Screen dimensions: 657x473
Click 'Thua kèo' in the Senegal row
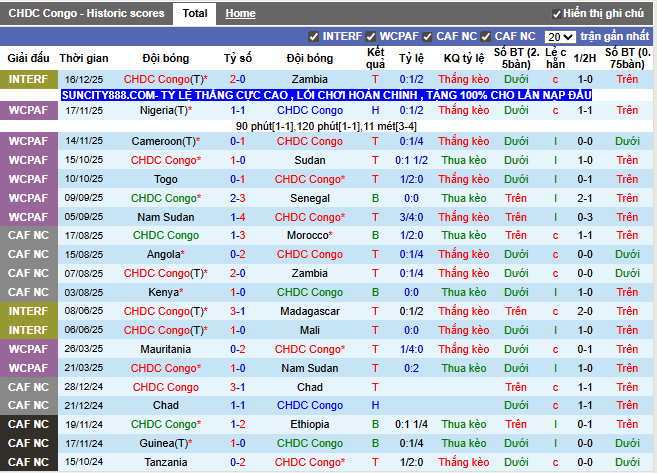464,198
